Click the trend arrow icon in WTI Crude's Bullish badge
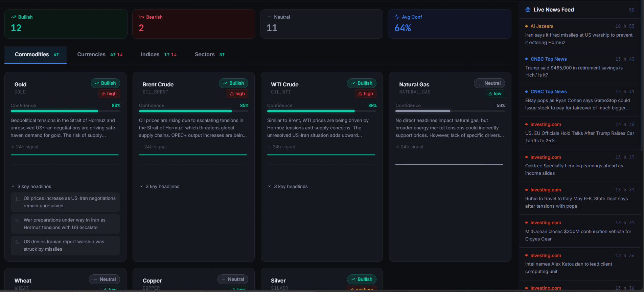The width and height of the screenshot is (644, 292). coord(353,83)
